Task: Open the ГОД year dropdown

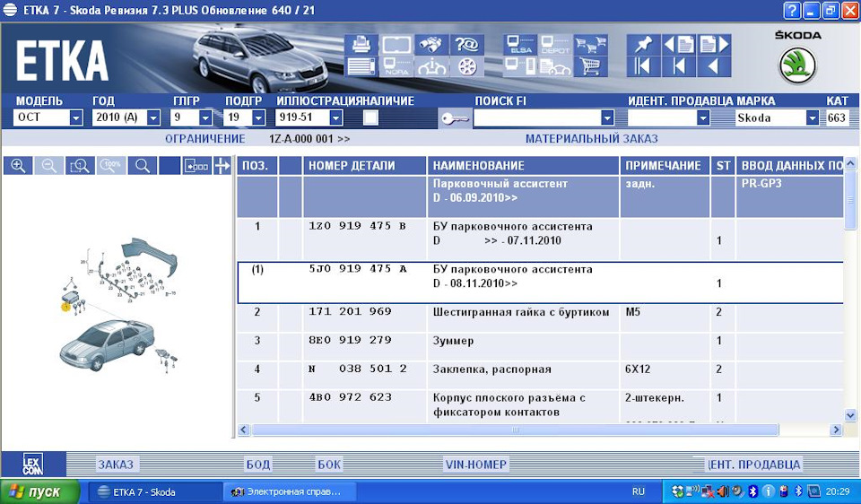Action: pos(152,117)
